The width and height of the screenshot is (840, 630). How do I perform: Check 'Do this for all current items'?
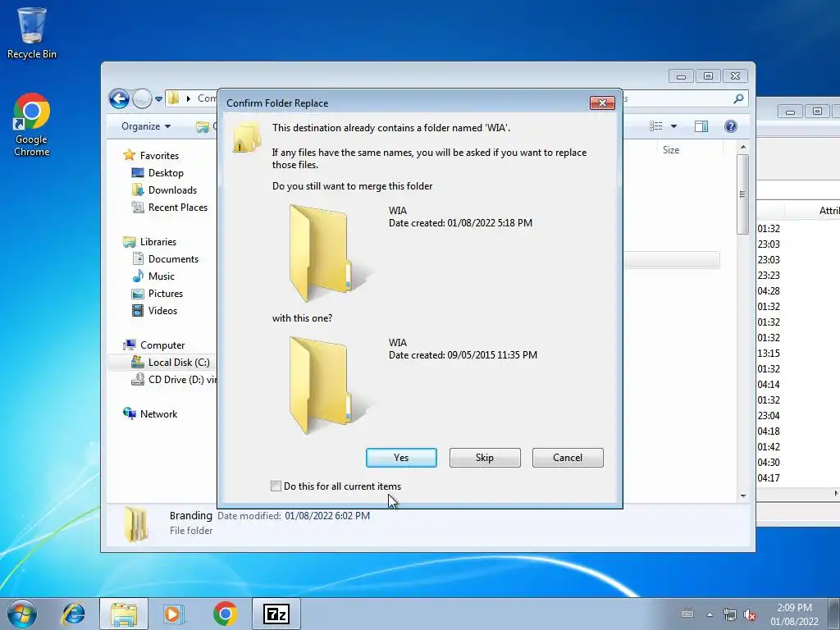coord(276,486)
